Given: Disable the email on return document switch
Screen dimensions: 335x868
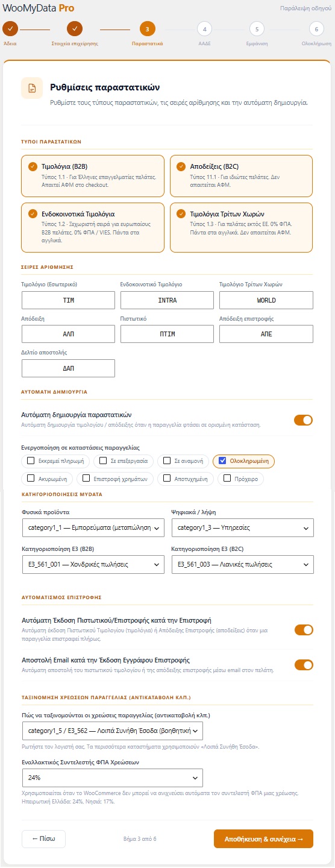Looking at the screenshot, I should pyautogui.click(x=304, y=665).
